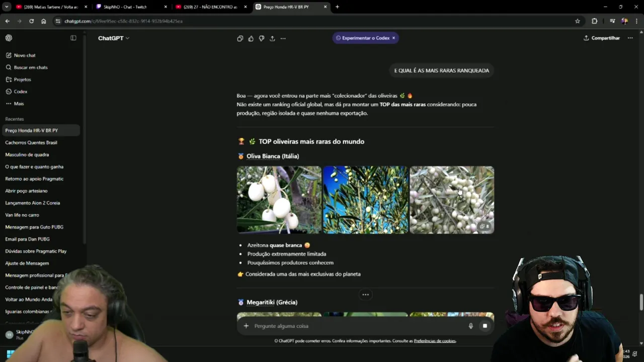This screenshot has height=362, width=644.
Task: Open the Preferências de cookies link
Action: [435, 341]
